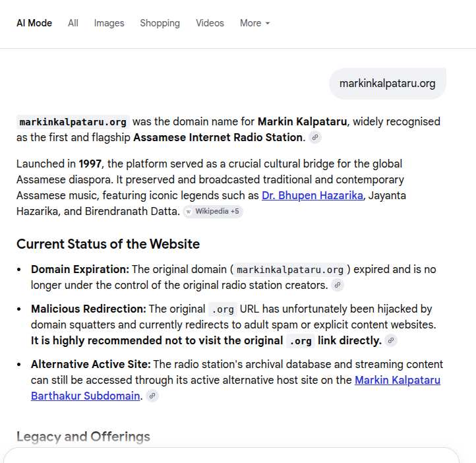
Task: Click the Current Status of the Website heading
Action: point(108,244)
